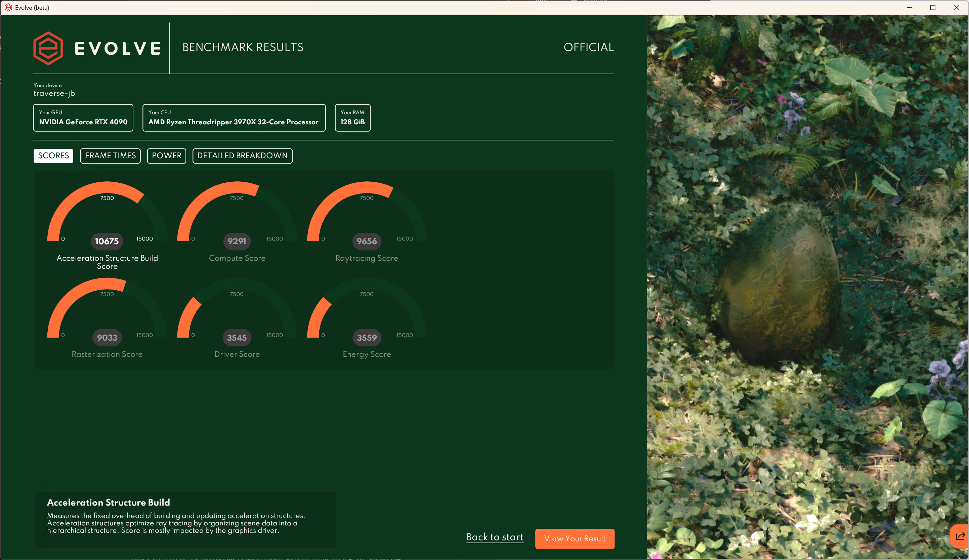Click the device name traverse-jb
This screenshot has height=560, width=969.
[54, 93]
